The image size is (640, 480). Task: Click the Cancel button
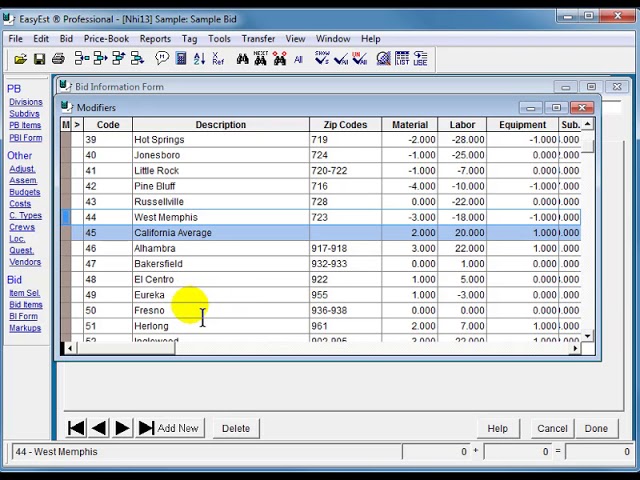[552, 429]
